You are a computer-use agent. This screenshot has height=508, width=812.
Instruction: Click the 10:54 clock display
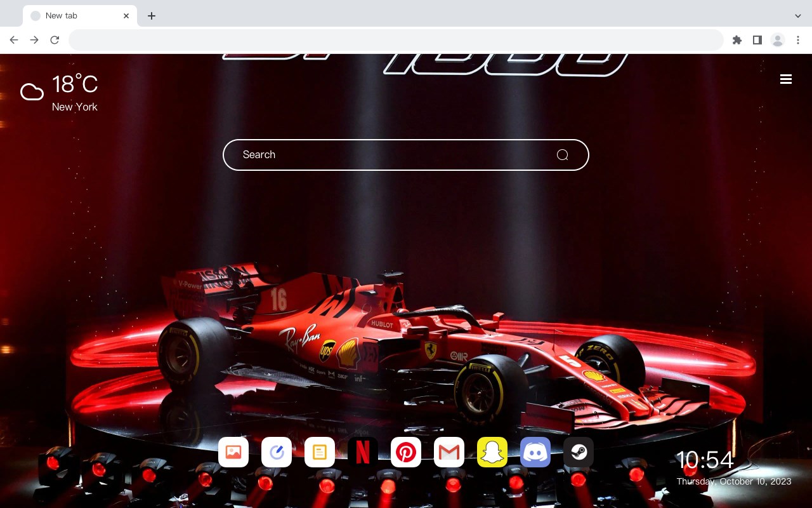click(x=705, y=460)
